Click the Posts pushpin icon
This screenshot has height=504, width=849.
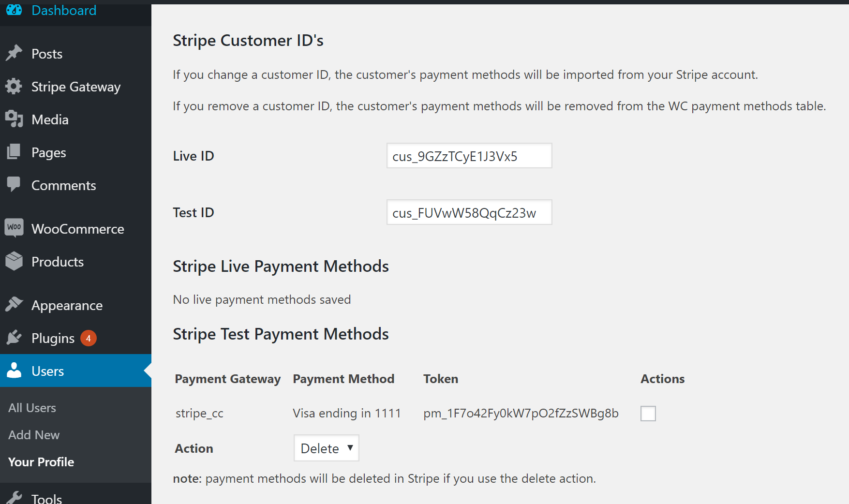pyautogui.click(x=14, y=53)
